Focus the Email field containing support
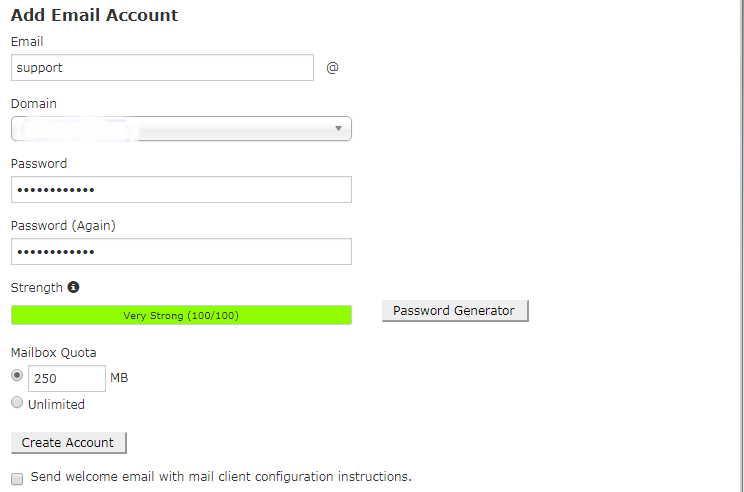Viewport: 744px width, 492px height. click(162, 67)
